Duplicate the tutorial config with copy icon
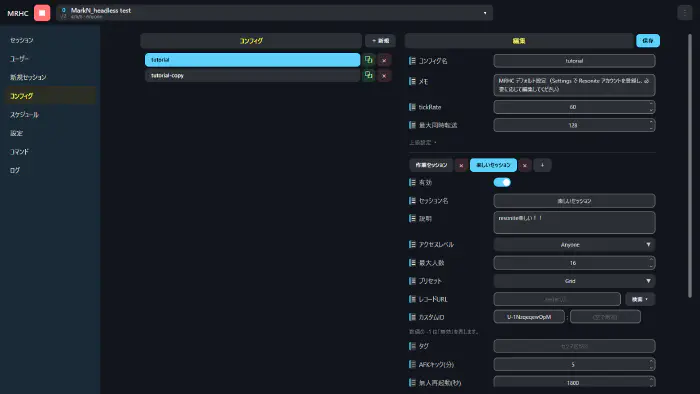 coord(368,60)
